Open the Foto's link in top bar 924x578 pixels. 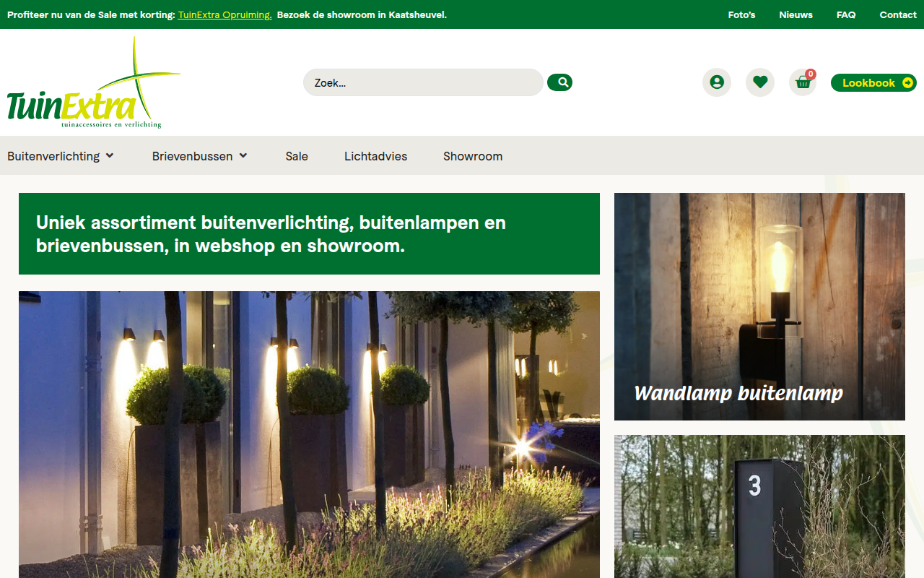tap(741, 14)
